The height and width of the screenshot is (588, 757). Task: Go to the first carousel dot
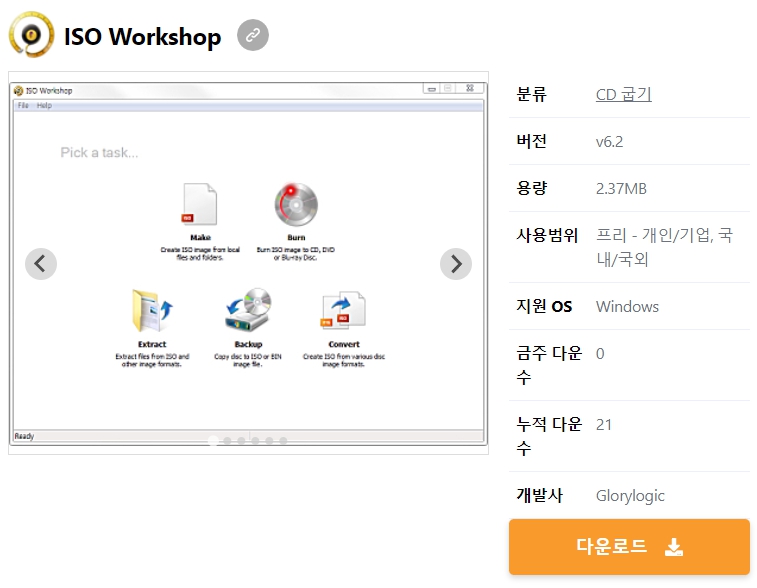click(213, 441)
